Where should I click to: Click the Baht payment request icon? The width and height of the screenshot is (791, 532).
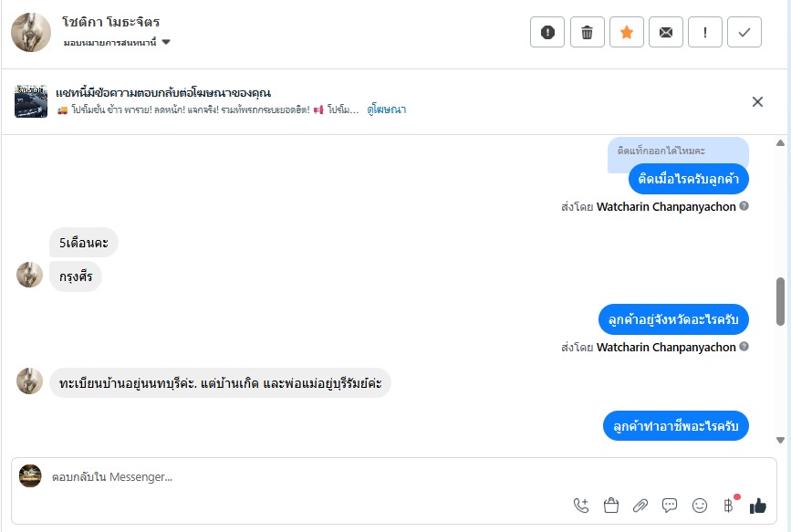[728, 506]
